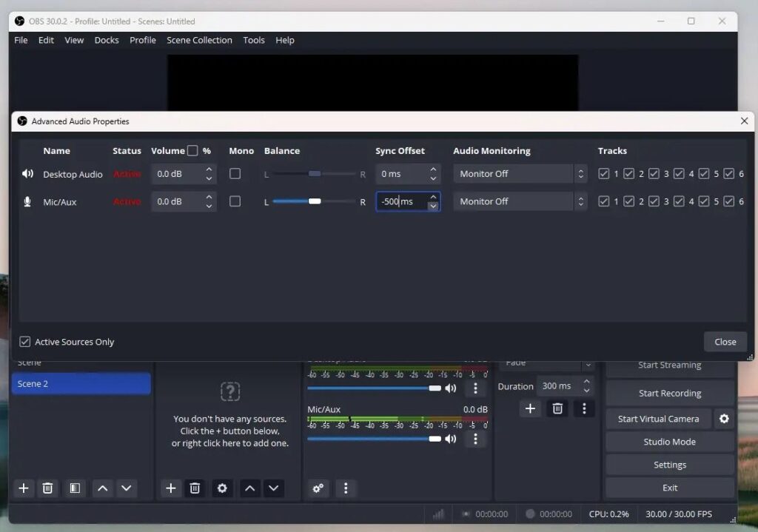Mute Desktop Audio via speaker icon in properties
Screen dimensions: 758x532
(27, 173)
